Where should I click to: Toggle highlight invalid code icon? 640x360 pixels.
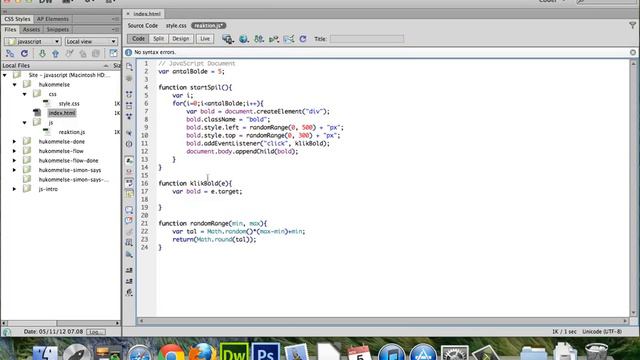(x=129, y=171)
